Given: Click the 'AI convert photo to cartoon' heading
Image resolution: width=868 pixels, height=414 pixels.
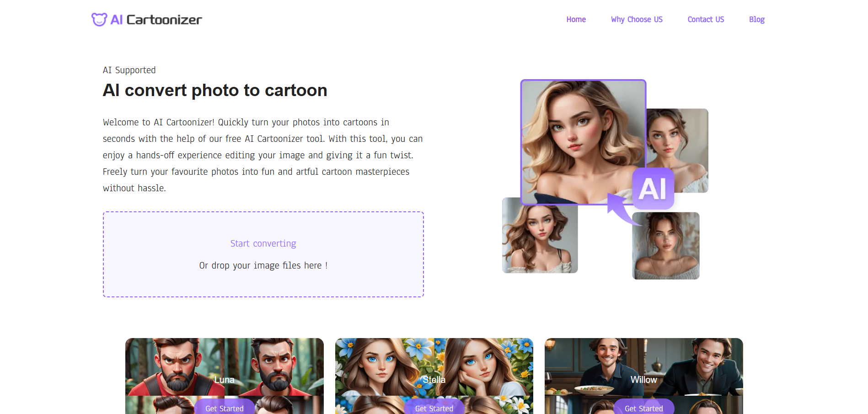Looking at the screenshot, I should [215, 90].
